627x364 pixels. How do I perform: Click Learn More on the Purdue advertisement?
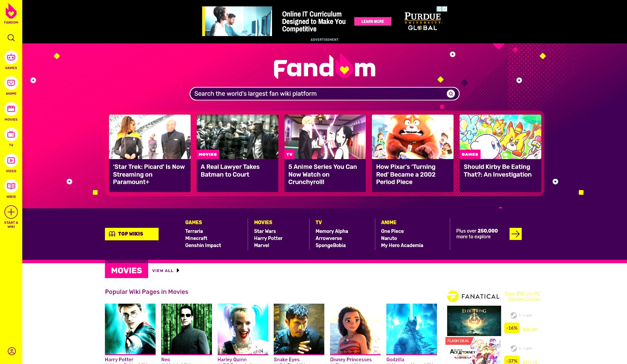[373, 22]
